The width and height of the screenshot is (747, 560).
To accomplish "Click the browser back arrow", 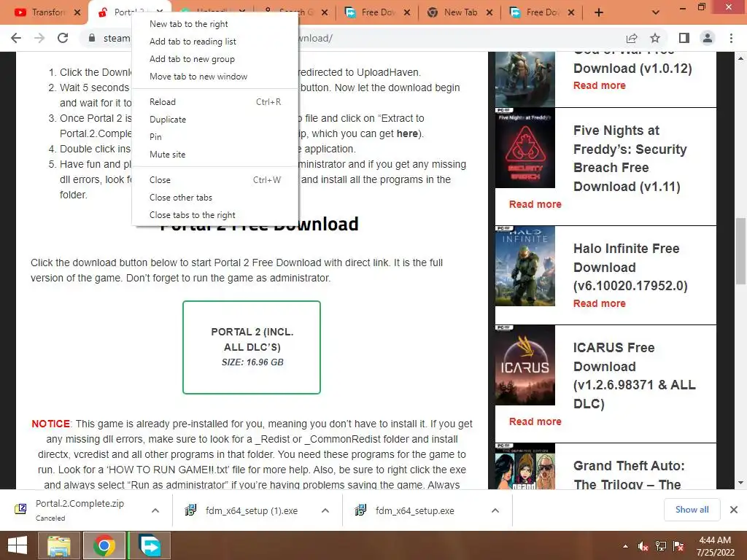I will (16, 38).
